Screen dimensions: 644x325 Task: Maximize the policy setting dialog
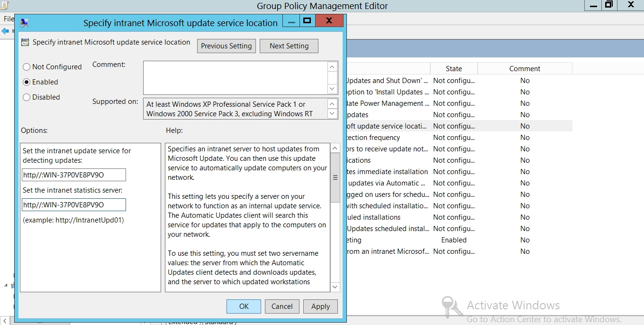(x=307, y=20)
